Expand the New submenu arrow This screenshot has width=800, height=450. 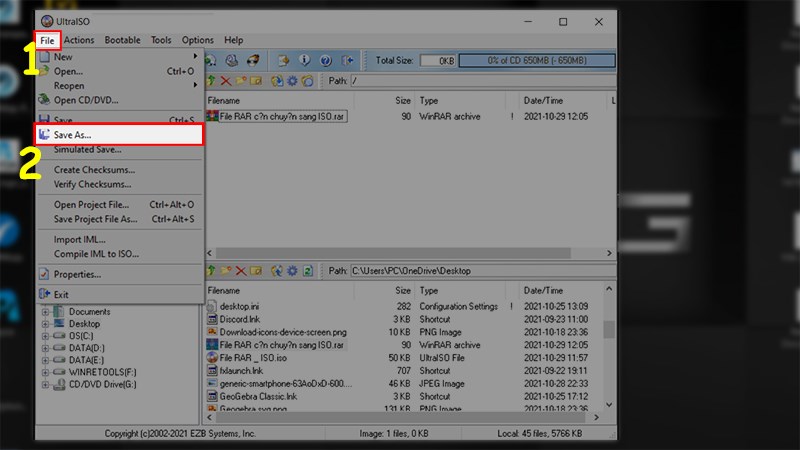click(x=195, y=56)
